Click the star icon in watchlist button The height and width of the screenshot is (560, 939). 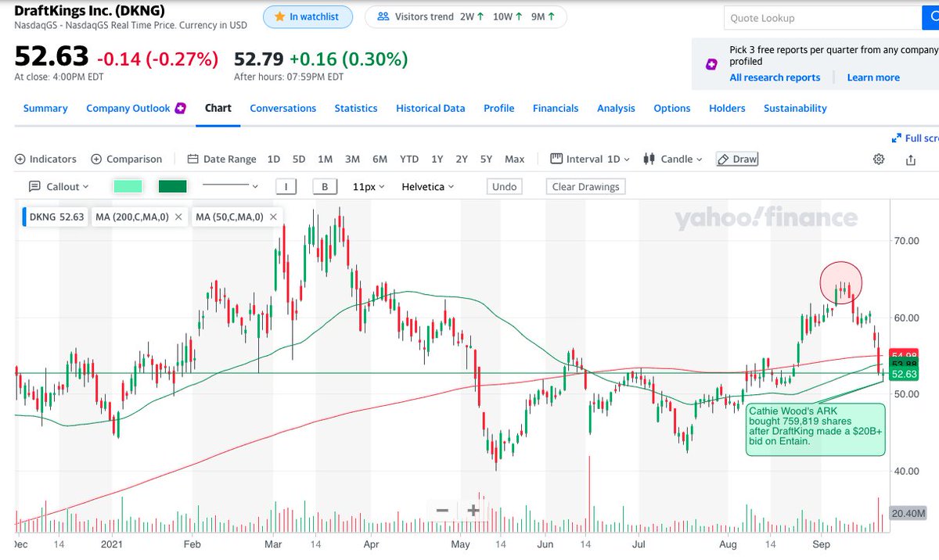point(279,16)
